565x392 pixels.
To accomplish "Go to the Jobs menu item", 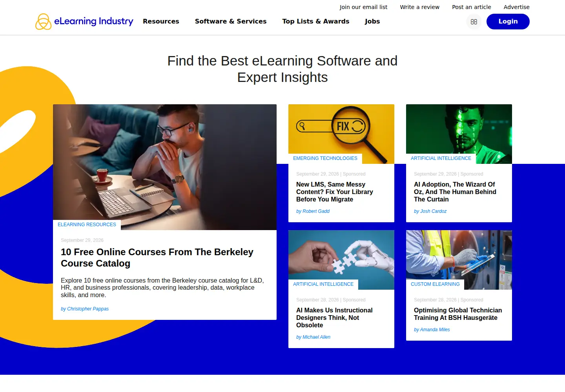I will 372,22.
